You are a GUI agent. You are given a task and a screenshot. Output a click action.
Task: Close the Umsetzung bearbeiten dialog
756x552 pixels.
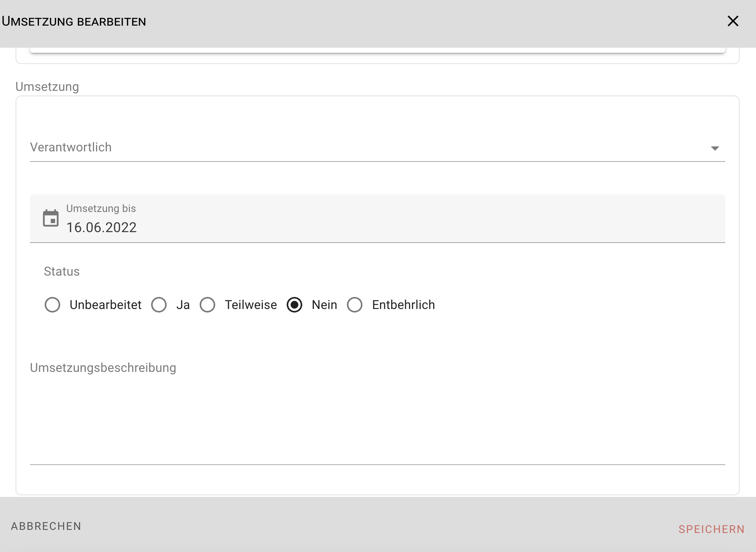coord(733,21)
